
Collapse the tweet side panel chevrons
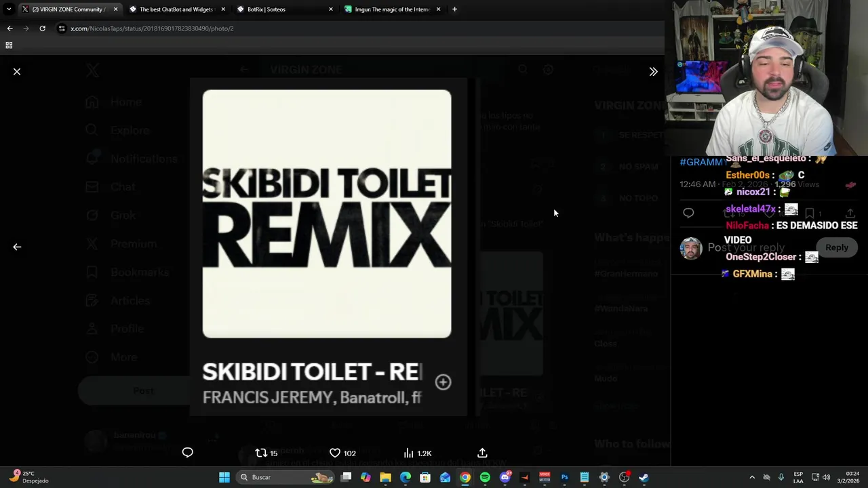(x=653, y=71)
